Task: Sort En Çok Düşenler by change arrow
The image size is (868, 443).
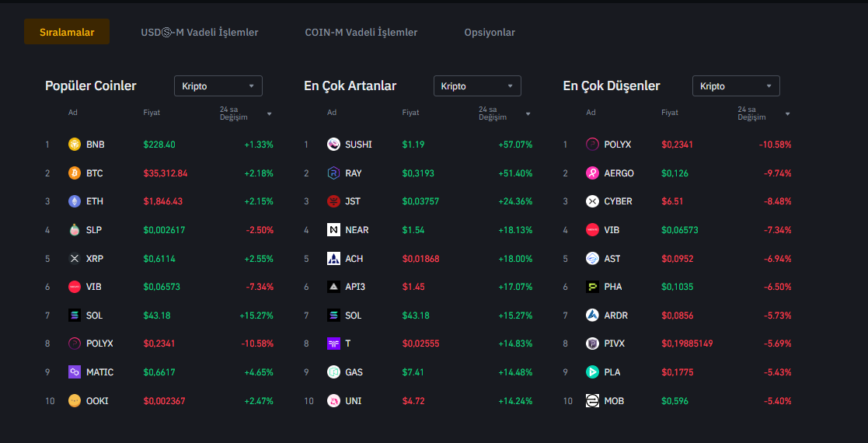Action: pos(787,114)
